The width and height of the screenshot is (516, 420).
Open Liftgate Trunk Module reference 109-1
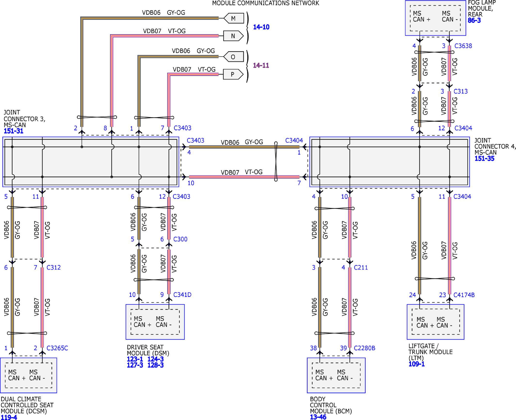click(x=416, y=364)
